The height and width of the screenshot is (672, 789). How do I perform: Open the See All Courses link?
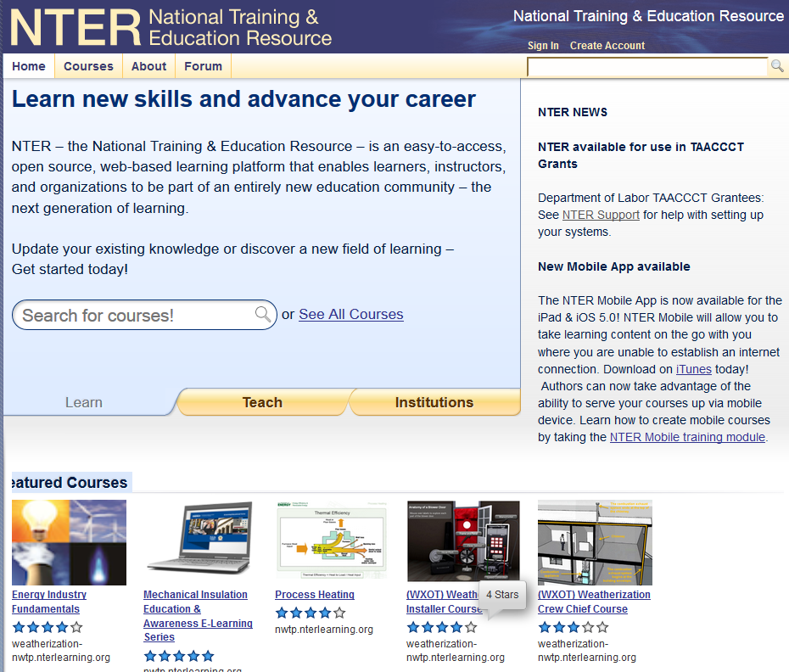click(x=350, y=314)
